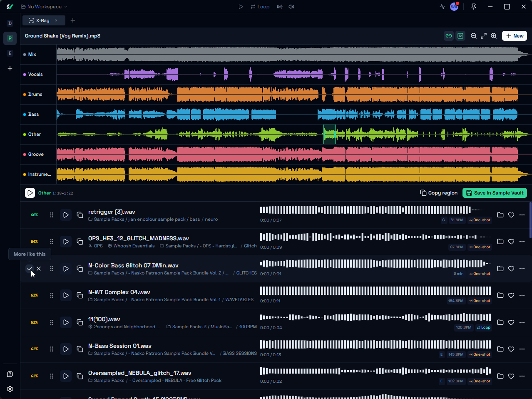The image size is (532, 399).
Task: Copy N-WT Complex 04.wav using copy icon
Action: [80, 295]
